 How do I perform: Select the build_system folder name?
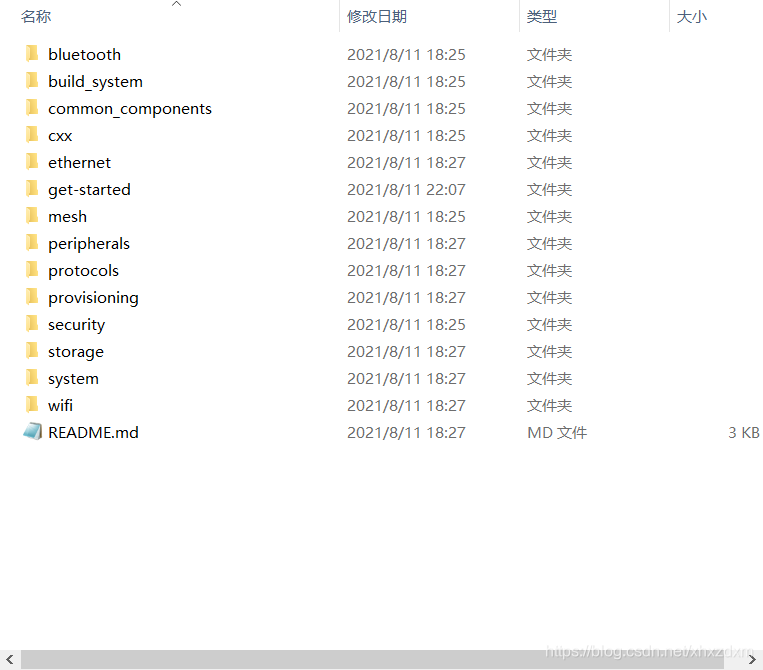coord(95,81)
